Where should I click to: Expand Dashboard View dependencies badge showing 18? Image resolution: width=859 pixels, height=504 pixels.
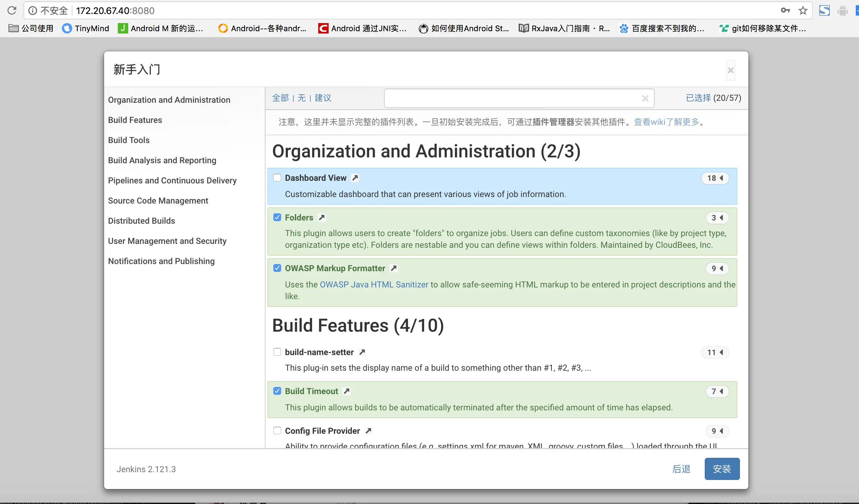(x=715, y=178)
